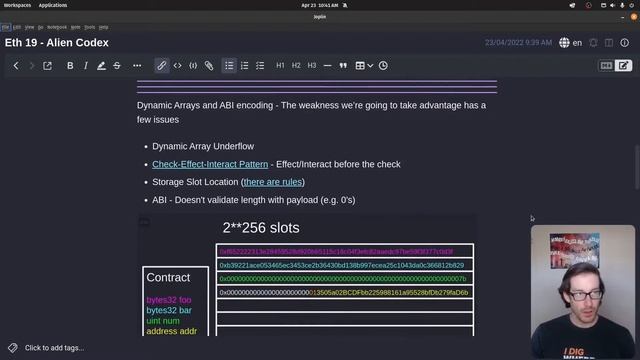Open note properties info icon
The height and width of the screenshot is (360, 640).
click(x=624, y=43)
